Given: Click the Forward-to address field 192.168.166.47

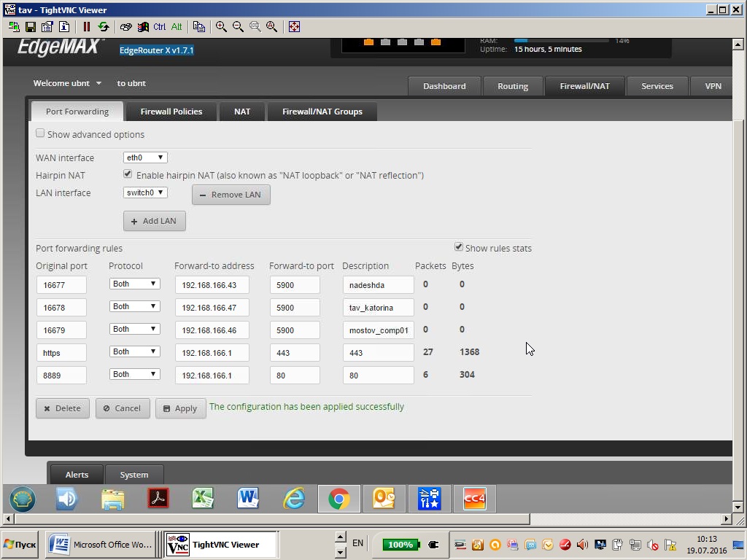Looking at the screenshot, I should pos(212,308).
